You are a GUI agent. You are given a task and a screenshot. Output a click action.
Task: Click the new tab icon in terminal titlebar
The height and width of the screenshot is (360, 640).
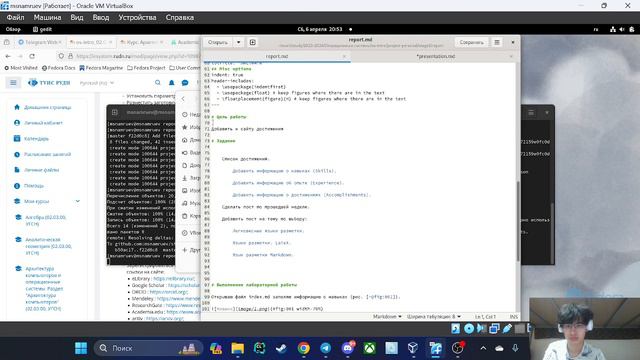coord(115,112)
